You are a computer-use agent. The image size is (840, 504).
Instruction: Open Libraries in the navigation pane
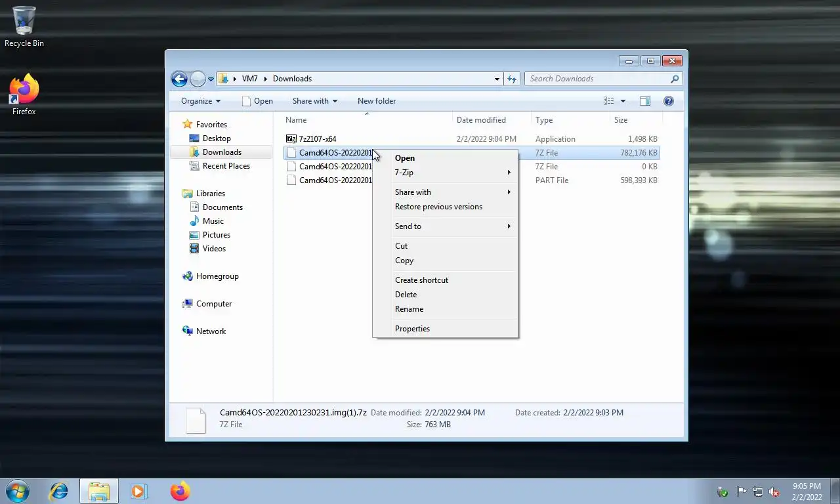211,194
